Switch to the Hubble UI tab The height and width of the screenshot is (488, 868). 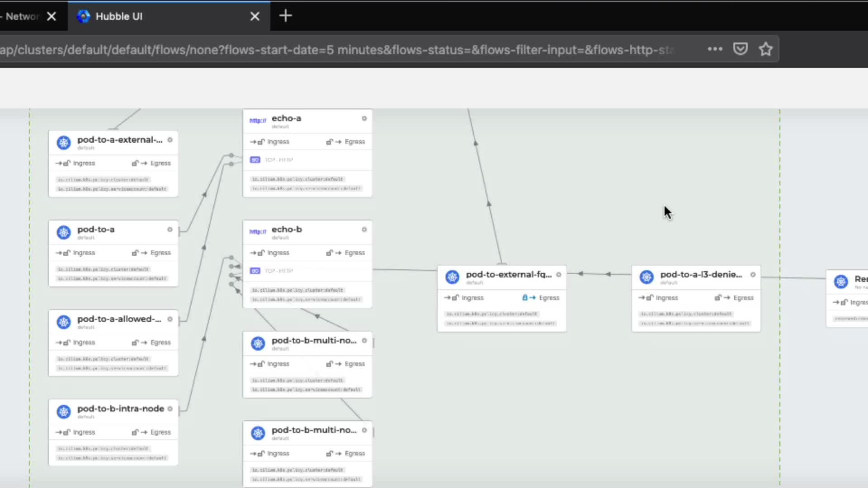click(119, 17)
